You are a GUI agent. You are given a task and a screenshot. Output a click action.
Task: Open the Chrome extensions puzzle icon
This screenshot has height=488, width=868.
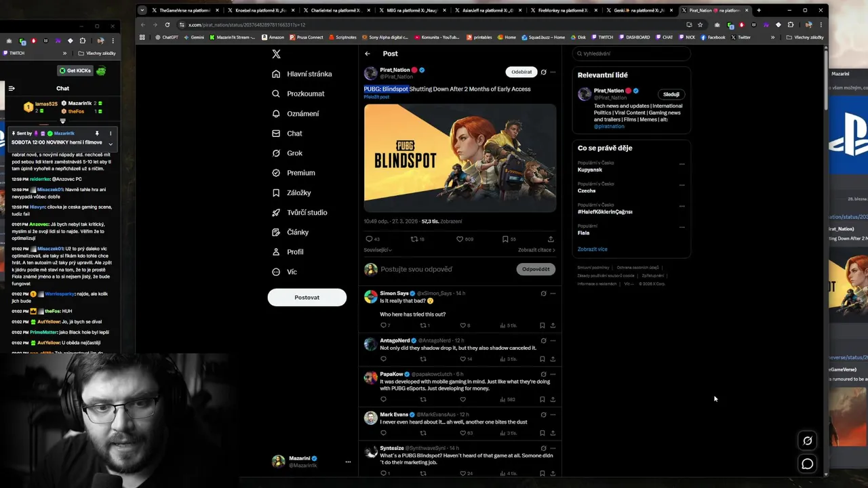tap(790, 24)
